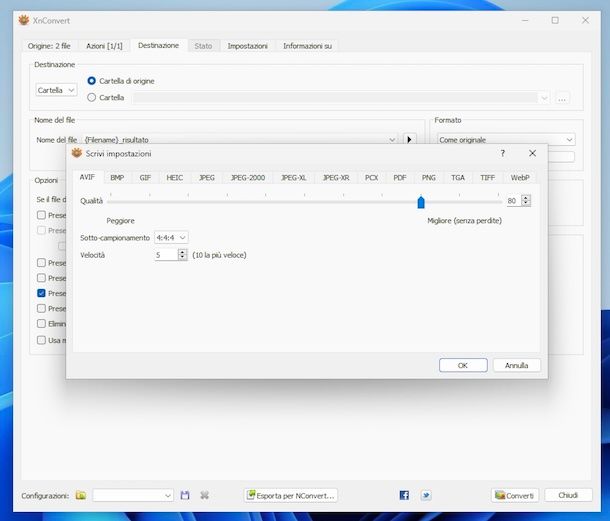
Task: Open the Cartella destination type dropdown
Action: coord(56,90)
